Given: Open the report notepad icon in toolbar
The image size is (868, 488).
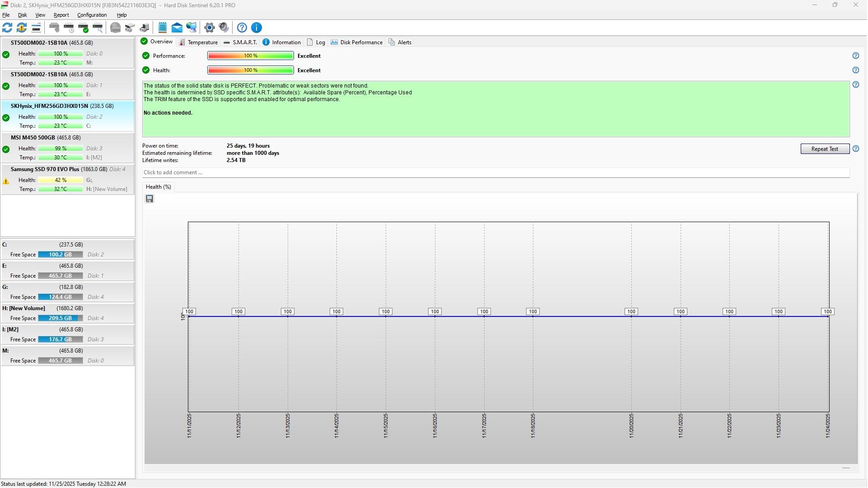Looking at the screenshot, I should (x=163, y=28).
